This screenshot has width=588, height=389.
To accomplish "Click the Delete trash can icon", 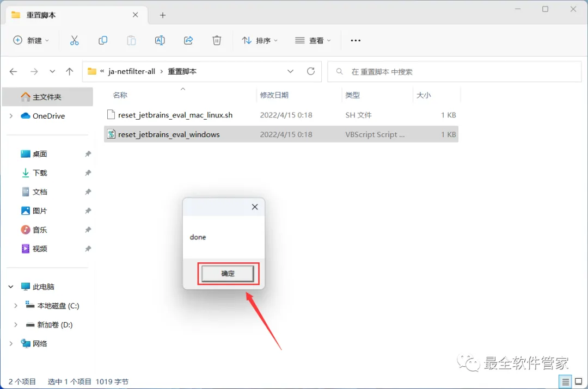I will [x=217, y=40].
